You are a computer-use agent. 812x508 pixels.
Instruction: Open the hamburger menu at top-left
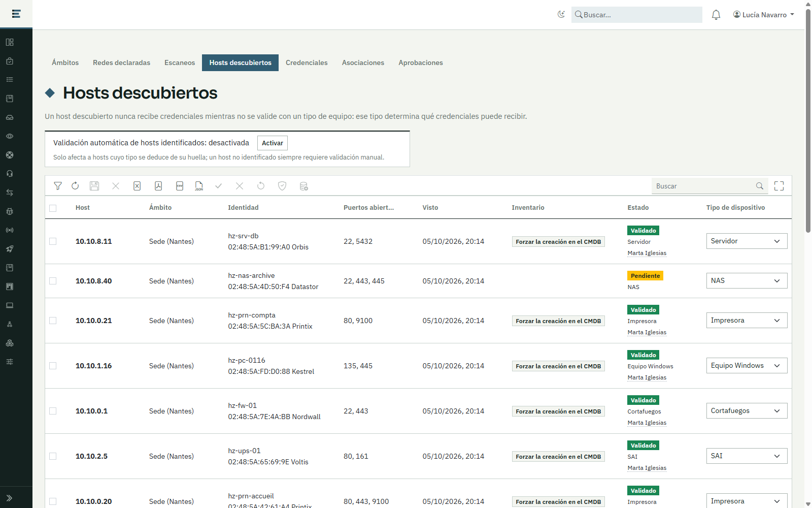point(16,14)
